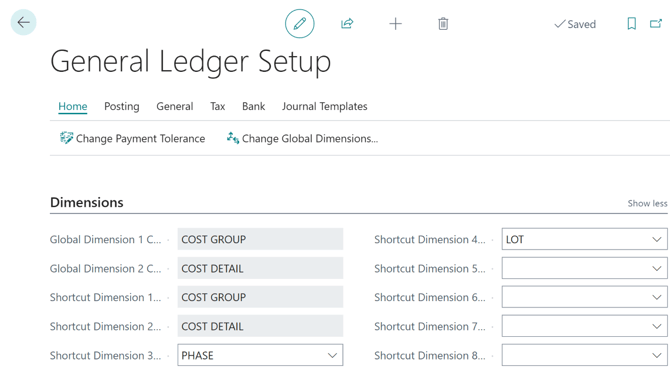Select Global Dimension 2 COST DETAIL field

coord(260,268)
